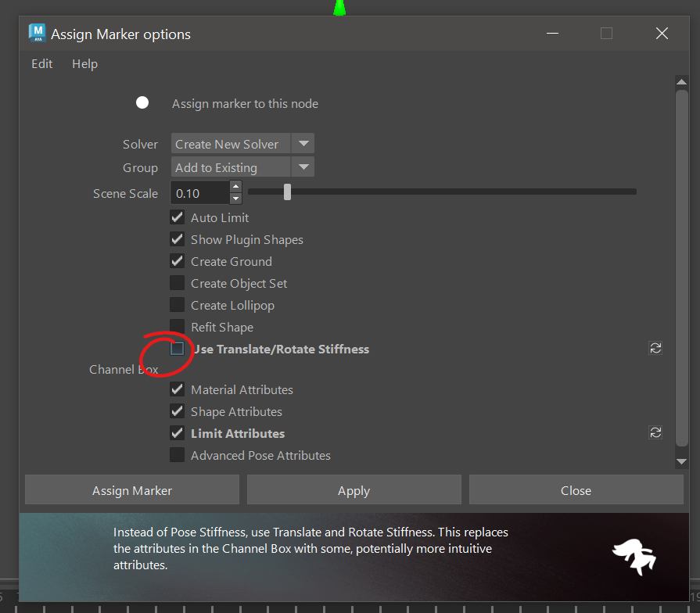700x613 pixels.
Task: Disable the Auto Limit checkbox
Action: (x=178, y=217)
